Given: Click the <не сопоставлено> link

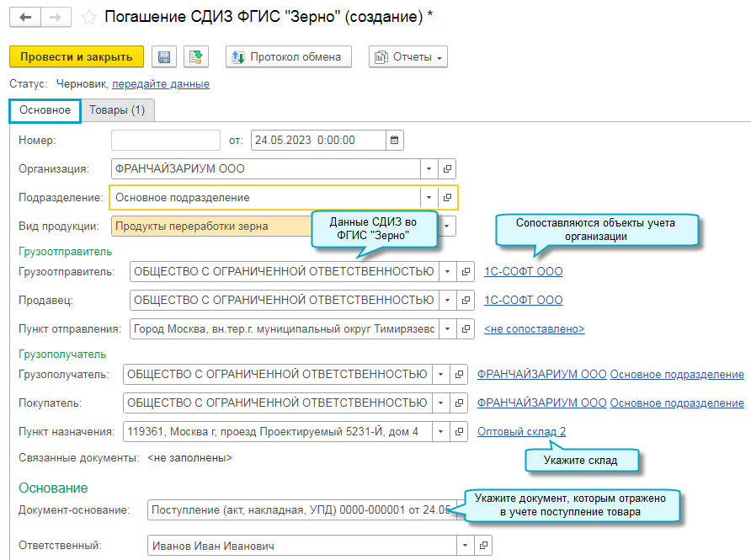Looking at the screenshot, I should (534, 329).
